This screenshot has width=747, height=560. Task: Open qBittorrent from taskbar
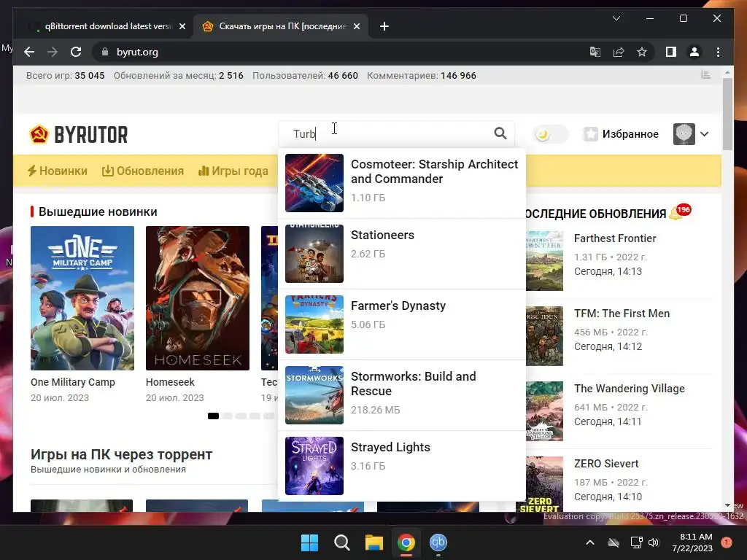pyautogui.click(x=438, y=542)
